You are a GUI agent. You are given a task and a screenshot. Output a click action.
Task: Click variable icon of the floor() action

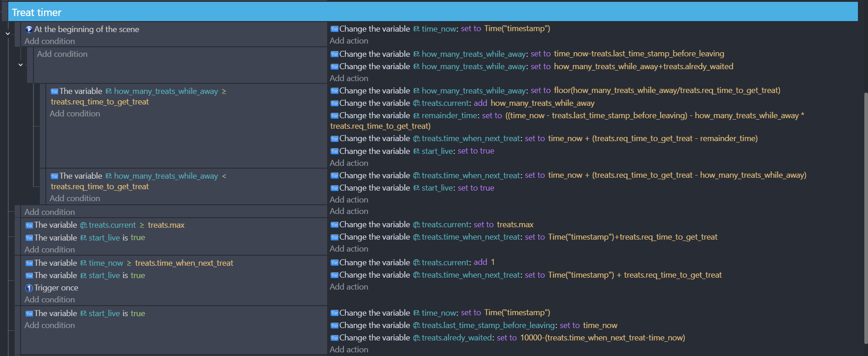click(334, 91)
